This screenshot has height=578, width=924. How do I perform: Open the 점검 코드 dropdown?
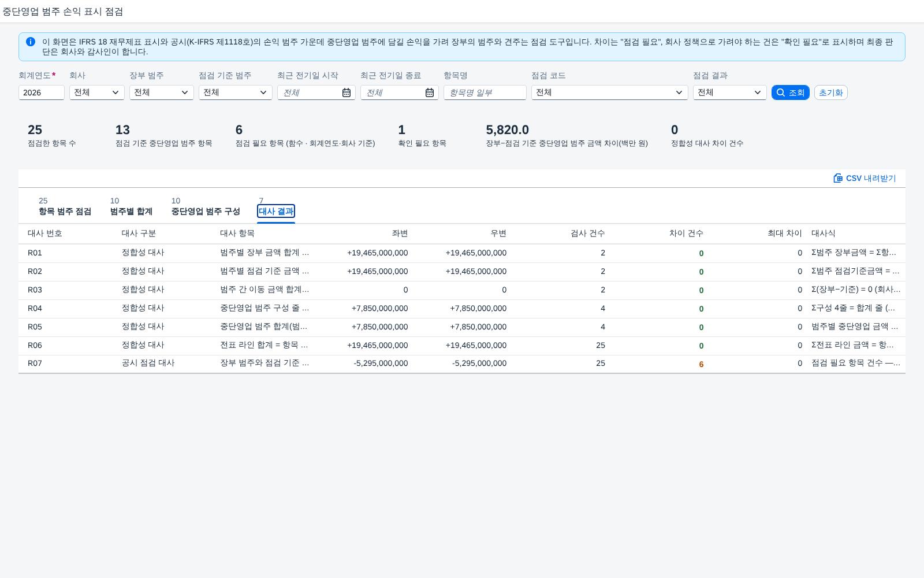pyautogui.click(x=610, y=92)
